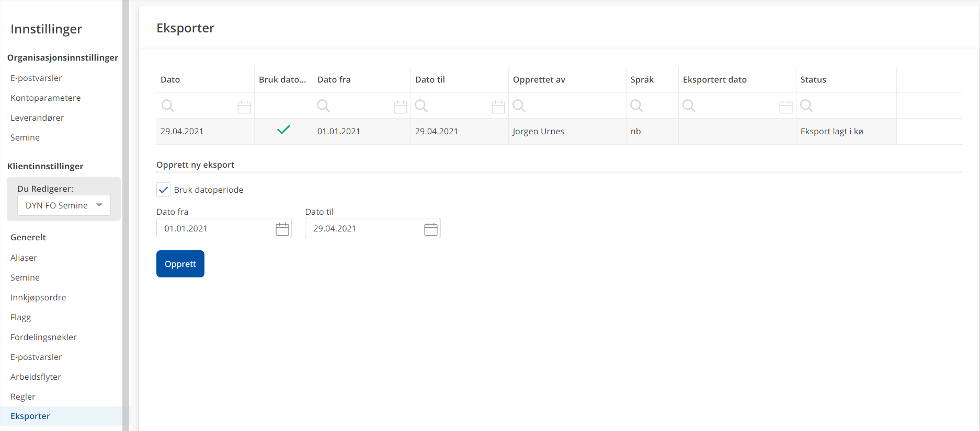Sort by the Status column header
Screen dimensions: 980x431
click(x=813, y=79)
